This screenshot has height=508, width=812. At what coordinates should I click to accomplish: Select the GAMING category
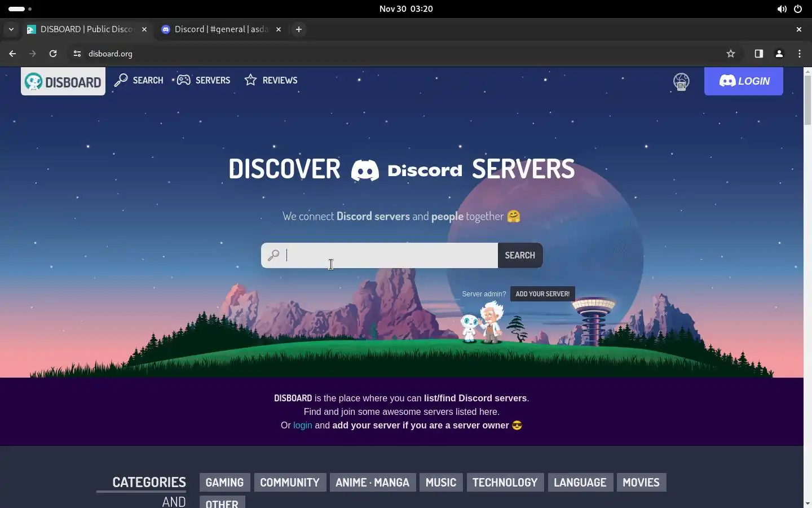pyautogui.click(x=224, y=482)
